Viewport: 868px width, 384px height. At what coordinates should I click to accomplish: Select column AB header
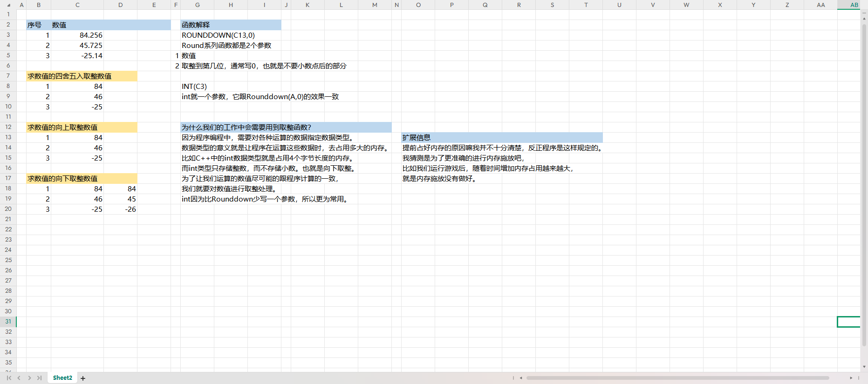[854, 5]
